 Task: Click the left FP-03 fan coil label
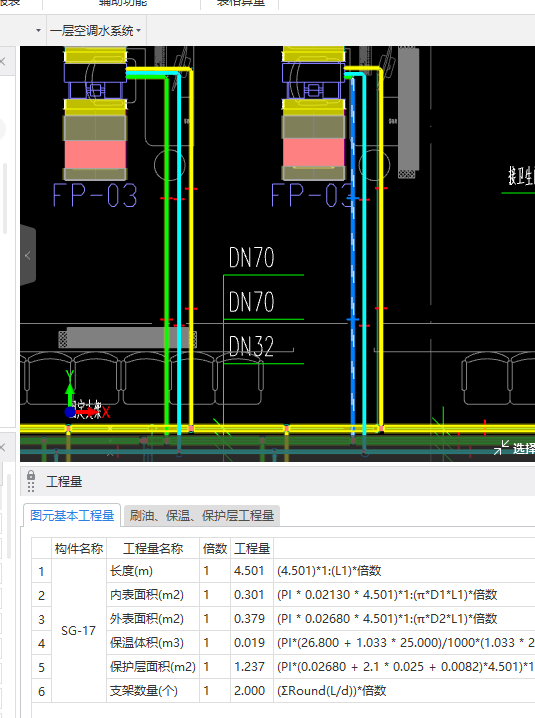coord(95,196)
